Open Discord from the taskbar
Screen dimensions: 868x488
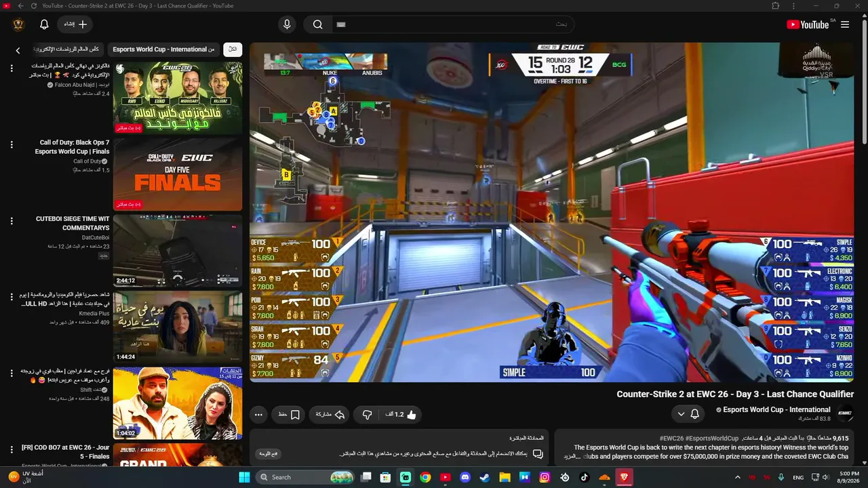tap(465, 477)
